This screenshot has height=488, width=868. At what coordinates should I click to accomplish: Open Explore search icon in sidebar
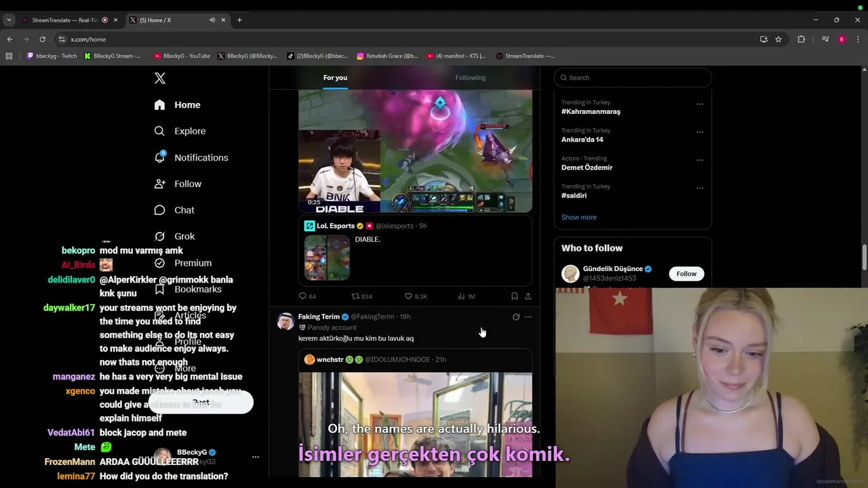159,131
